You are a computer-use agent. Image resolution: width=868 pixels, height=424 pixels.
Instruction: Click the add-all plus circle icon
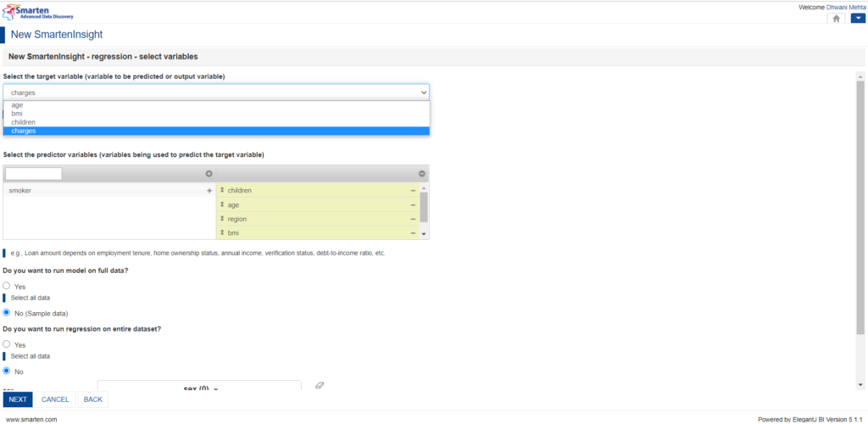tap(209, 174)
